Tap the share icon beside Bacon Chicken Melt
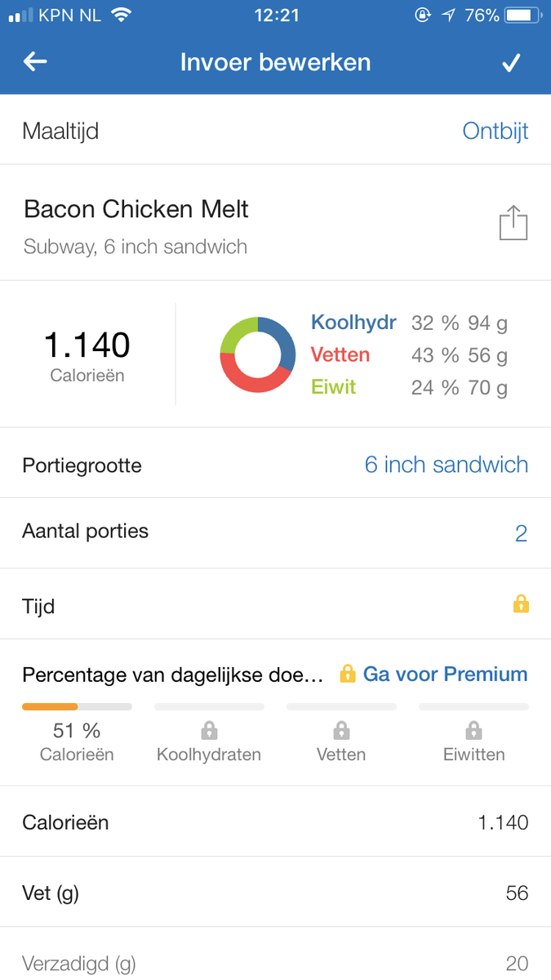Screen dimensions: 551x980 513,223
